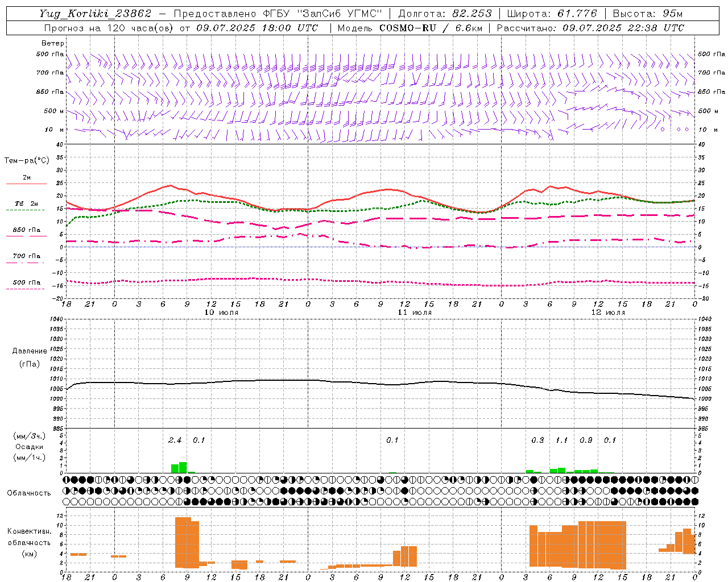
Task: Click the Тем-ра(°C) axis title
Action: 27,161
